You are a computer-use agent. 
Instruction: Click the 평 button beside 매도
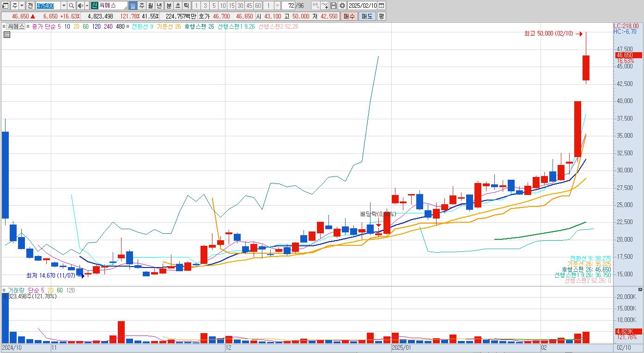pos(381,16)
